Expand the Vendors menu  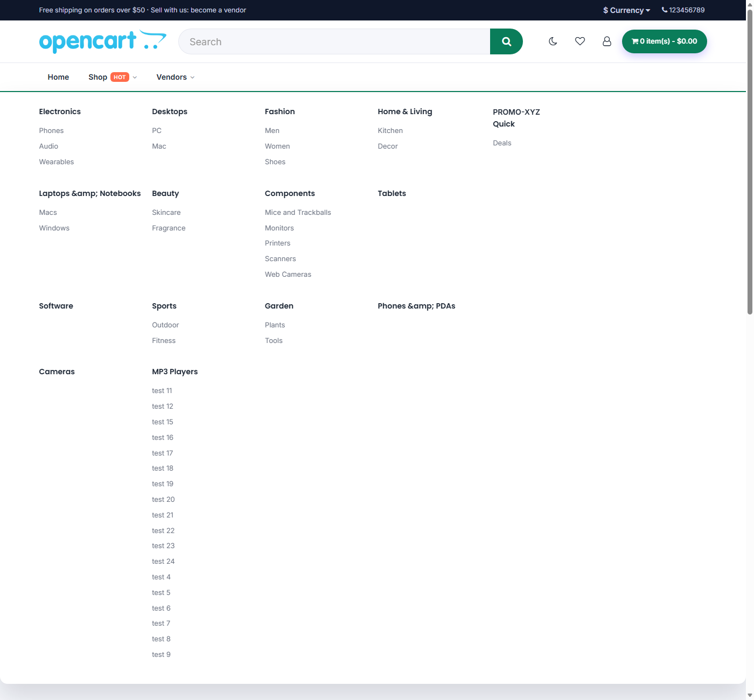coord(176,77)
